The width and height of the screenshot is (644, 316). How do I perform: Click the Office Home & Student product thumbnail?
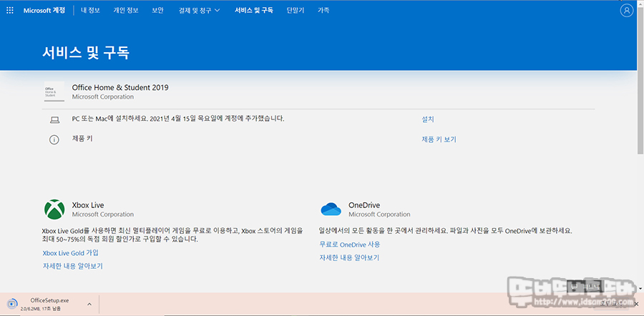54,91
